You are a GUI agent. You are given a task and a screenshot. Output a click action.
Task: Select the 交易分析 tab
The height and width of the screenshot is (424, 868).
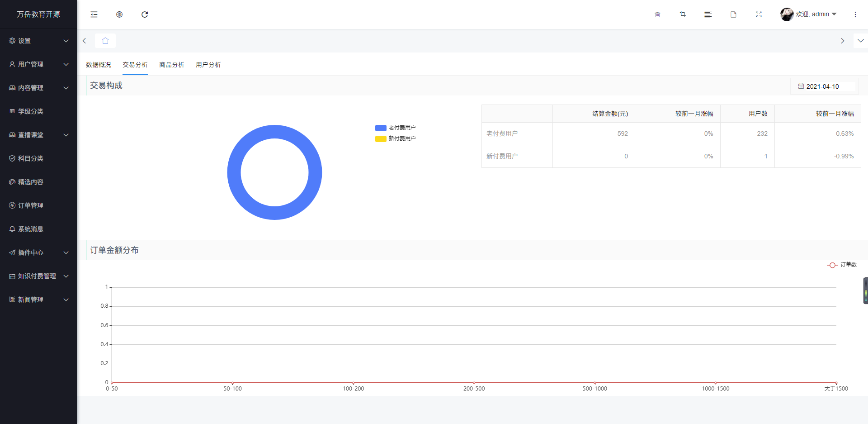click(135, 65)
